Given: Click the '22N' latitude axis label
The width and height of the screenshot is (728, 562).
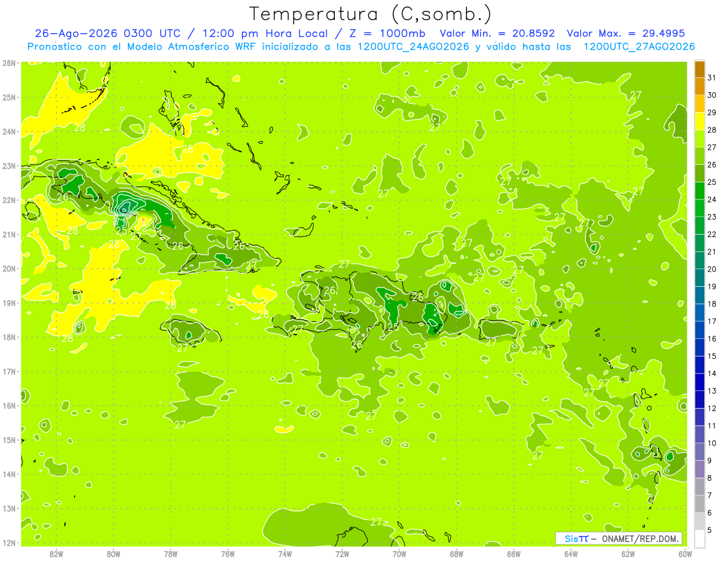Looking at the screenshot, I should tap(9, 200).
